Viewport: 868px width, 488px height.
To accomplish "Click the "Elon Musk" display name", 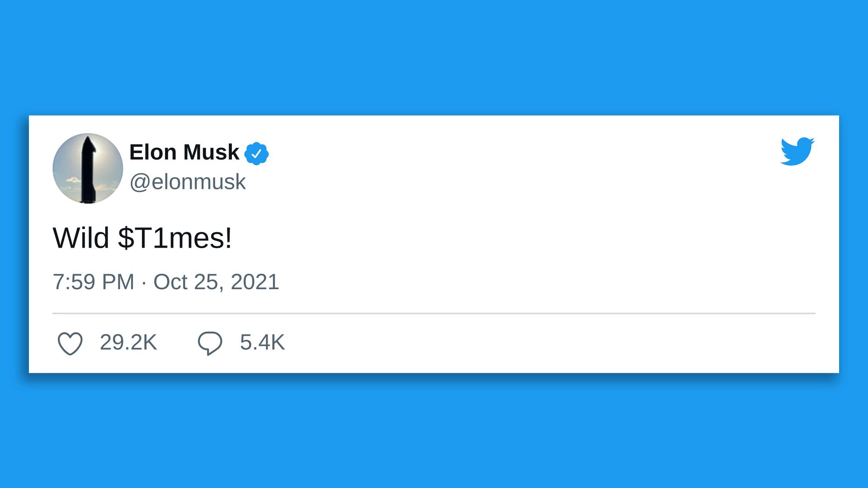I will [x=184, y=152].
